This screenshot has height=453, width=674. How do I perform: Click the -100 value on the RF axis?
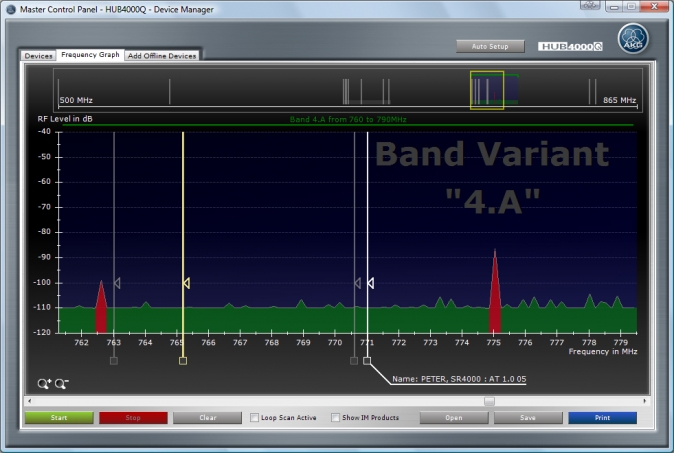tap(42, 282)
